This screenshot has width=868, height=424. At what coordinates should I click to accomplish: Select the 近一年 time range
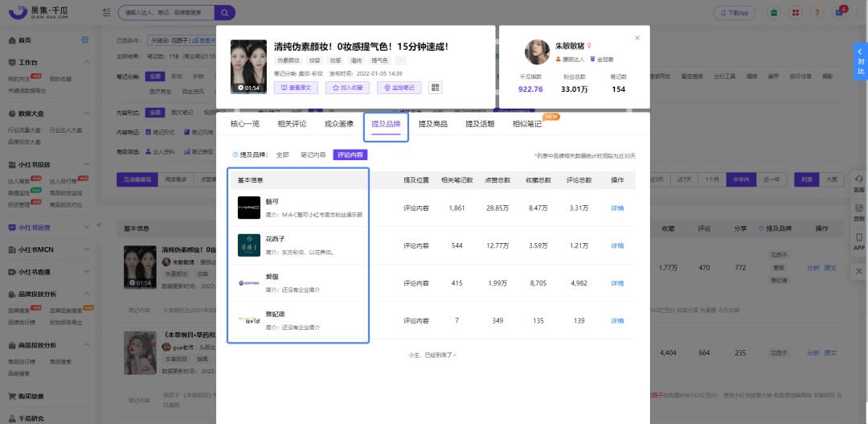point(772,179)
